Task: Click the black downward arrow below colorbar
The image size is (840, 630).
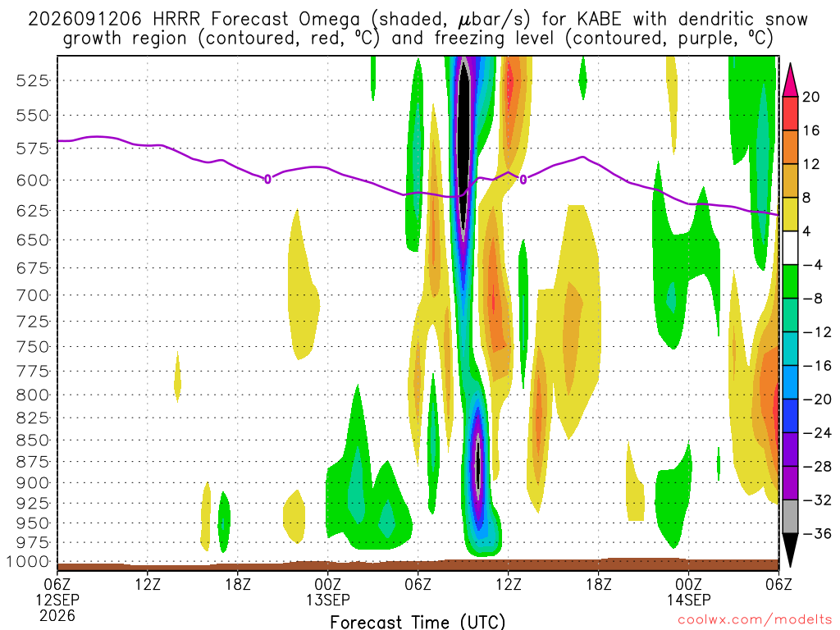Action: (x=790, y=550)
